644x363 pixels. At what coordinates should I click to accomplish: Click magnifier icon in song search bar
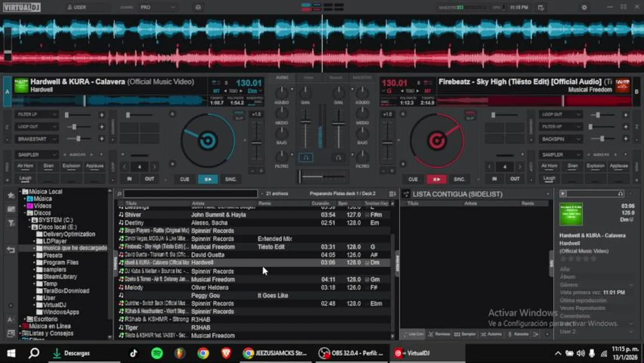coord(119,194)
